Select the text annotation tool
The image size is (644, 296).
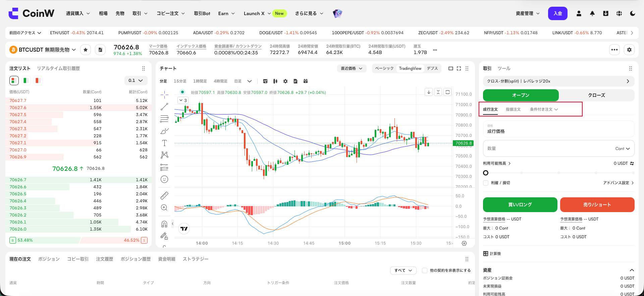pyautogui.click(x=164, y=143)
